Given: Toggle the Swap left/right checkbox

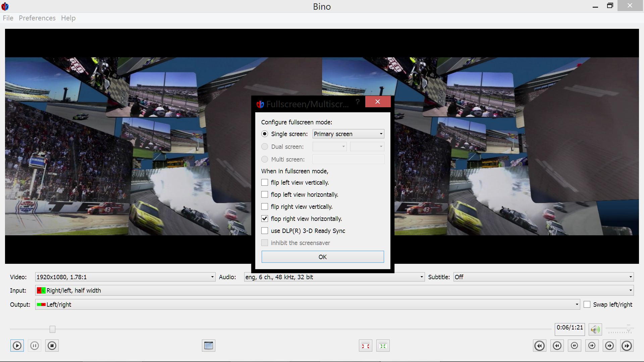Looking at the screenshot, I should tap(587, 304).
